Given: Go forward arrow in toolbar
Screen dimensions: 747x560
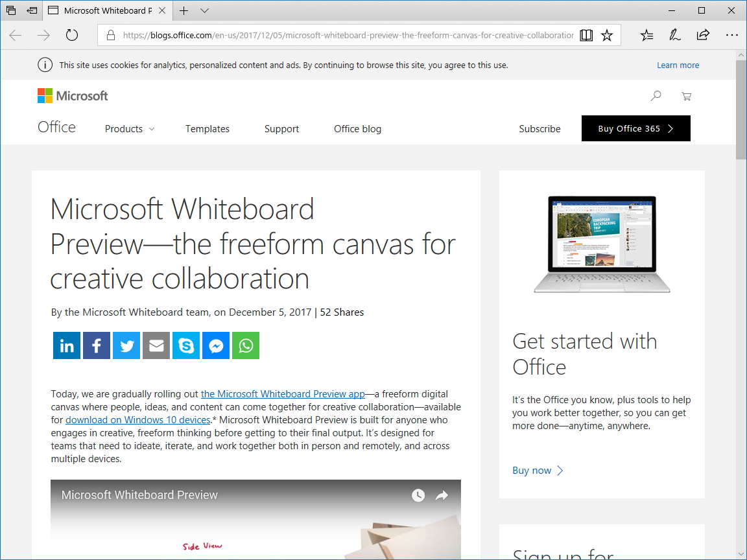Looking at the screenshot, I should click(x=43, y=35).
